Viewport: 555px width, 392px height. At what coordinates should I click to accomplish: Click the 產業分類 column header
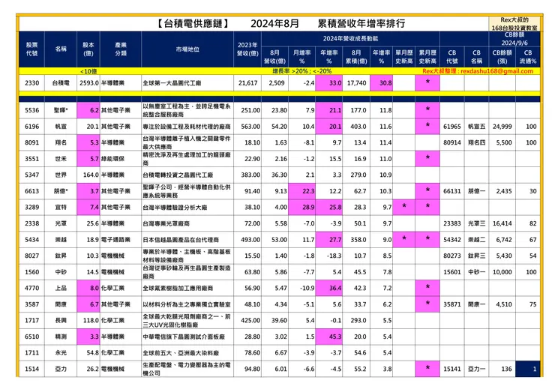121,49
